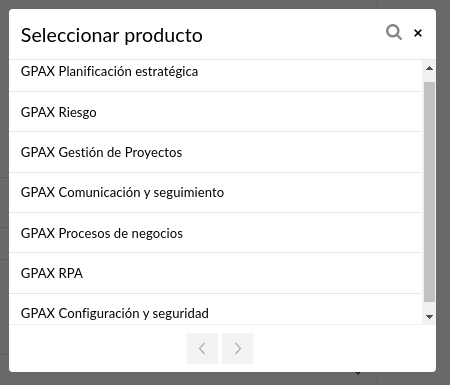This screenshot has width=450, height=385.
Task: Click scrollbar track below the thumb
Action: point(429,307)
